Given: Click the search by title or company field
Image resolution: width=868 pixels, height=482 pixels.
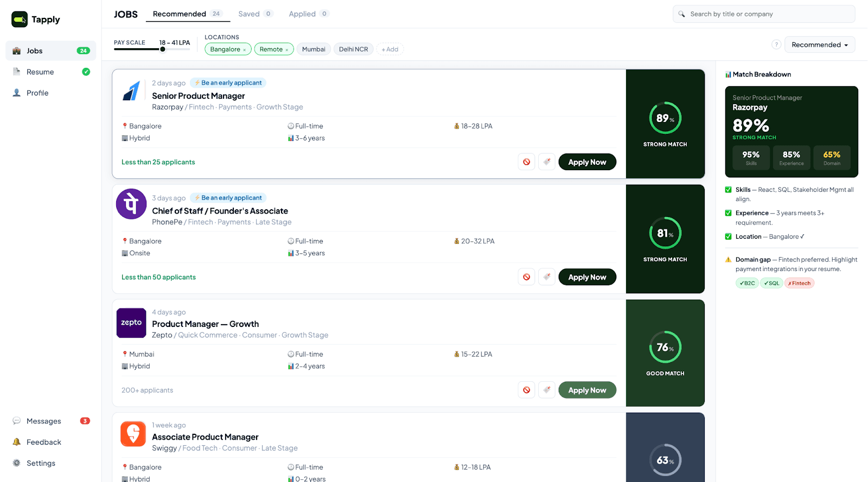Looking at the screenshot, I should (764, 14).
